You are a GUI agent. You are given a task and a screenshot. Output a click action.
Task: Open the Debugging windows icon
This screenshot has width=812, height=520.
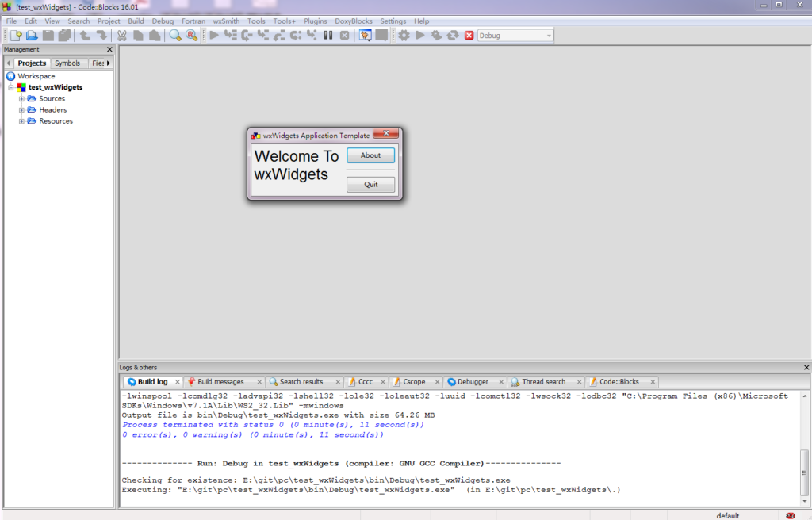coord(365,35)
